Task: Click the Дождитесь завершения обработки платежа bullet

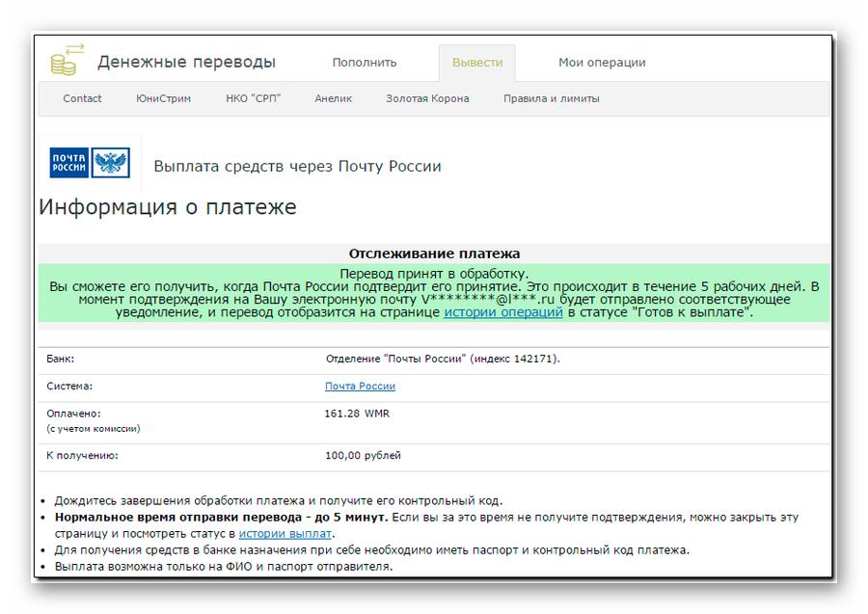Action: click(x=279, y=501)
